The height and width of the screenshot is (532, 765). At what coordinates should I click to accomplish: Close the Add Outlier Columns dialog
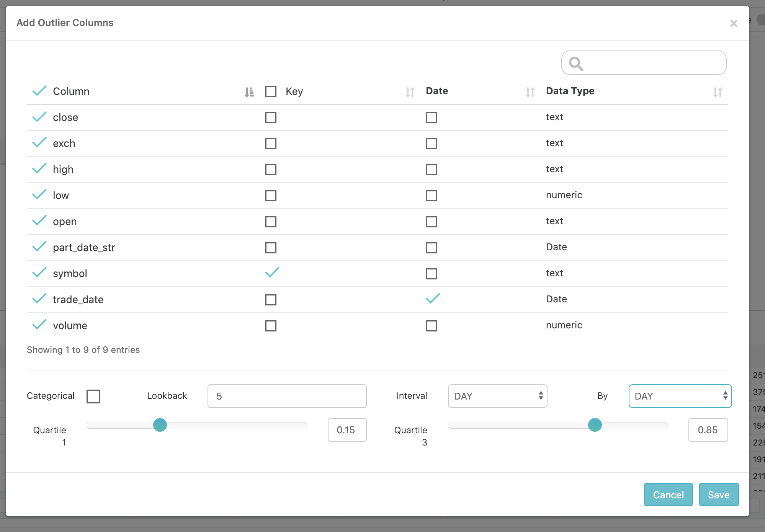click(x=734, y=23)
